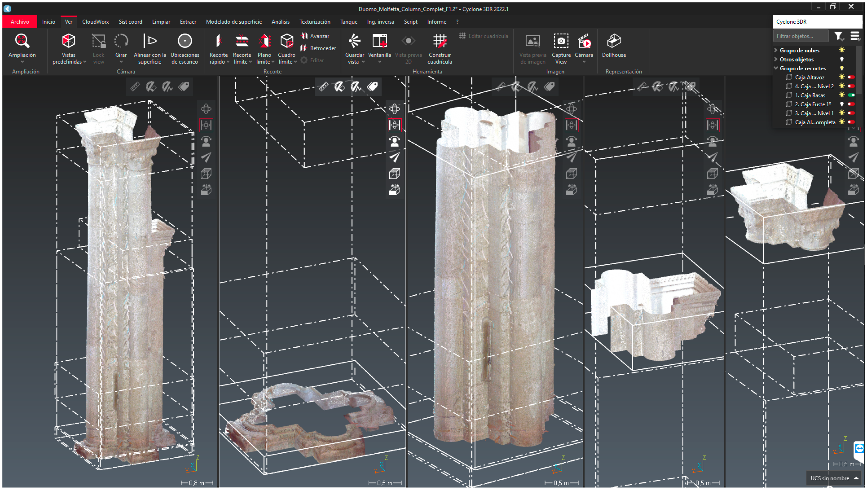The image size is (868, 491).
Task: Switch to the CloudWorx tab
Action: (95, 21)
